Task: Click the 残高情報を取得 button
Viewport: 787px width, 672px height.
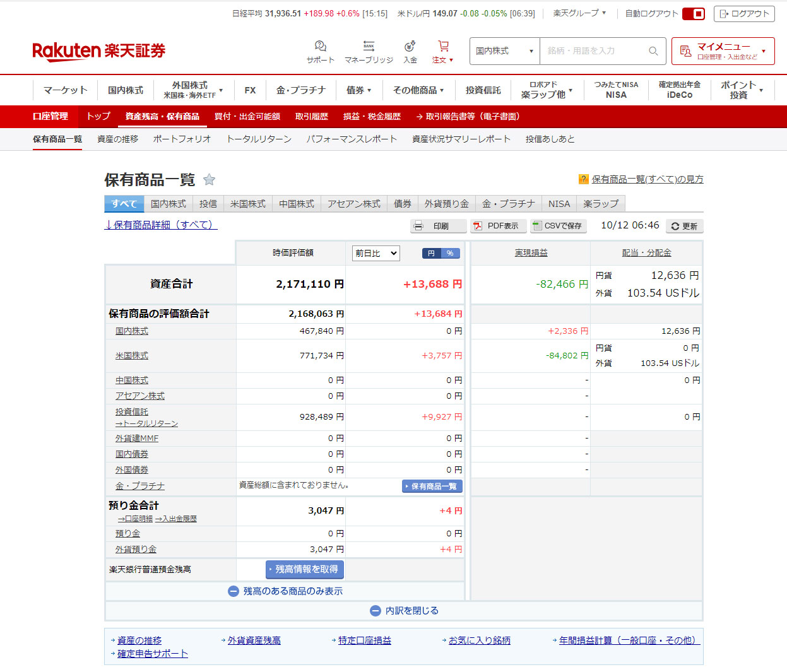Action: coord(305,569)
